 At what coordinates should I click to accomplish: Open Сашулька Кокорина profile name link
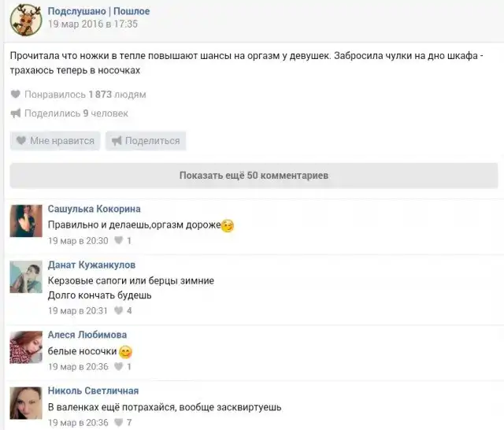coord(94,209)
